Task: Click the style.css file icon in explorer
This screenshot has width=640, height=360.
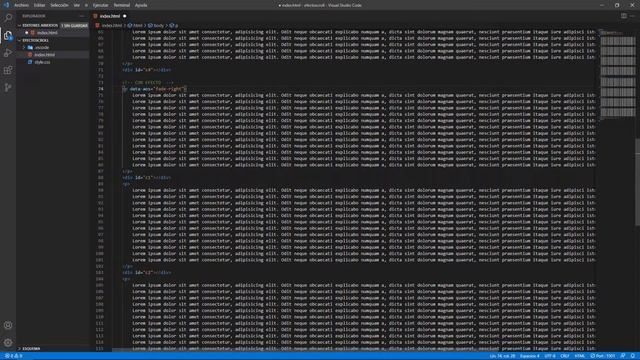Action: click(30, 62)
